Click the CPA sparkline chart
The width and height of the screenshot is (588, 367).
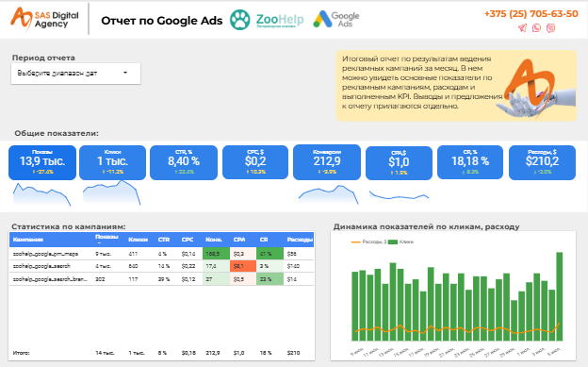pyautogui.click(x=399, y=195)
